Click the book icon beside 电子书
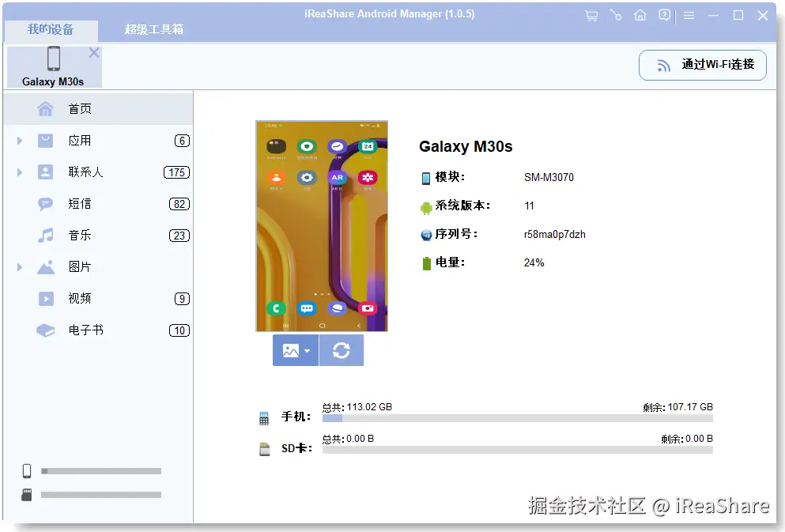 (46, 330)
